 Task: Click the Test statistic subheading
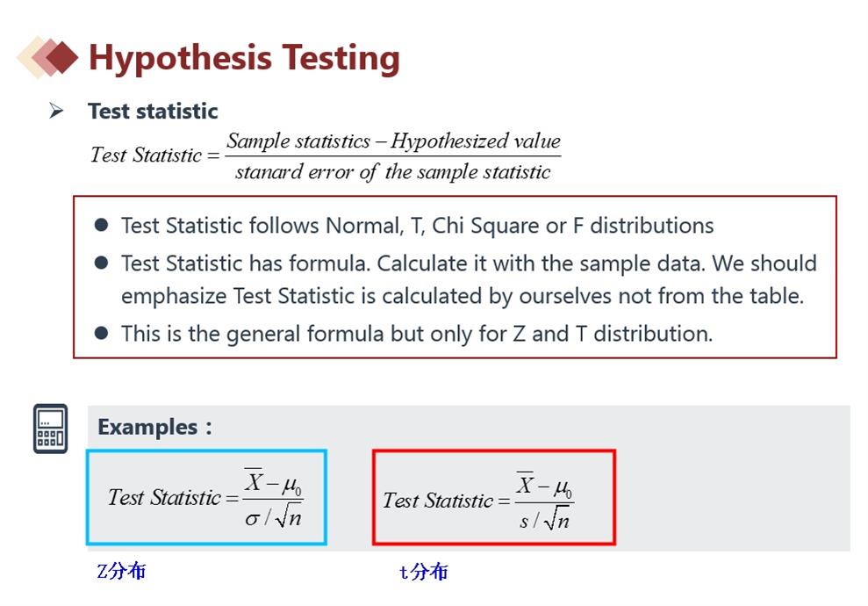click(x=153, y=111)
